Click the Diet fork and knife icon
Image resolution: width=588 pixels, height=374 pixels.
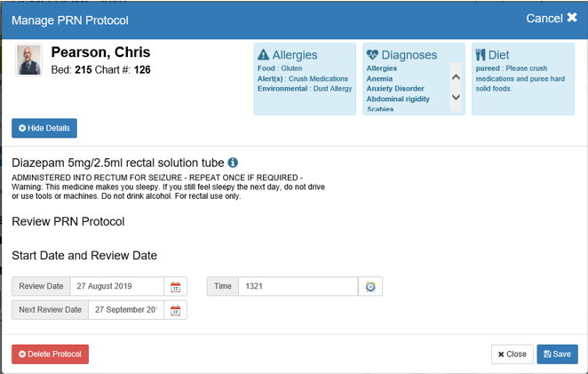point(481,55)
